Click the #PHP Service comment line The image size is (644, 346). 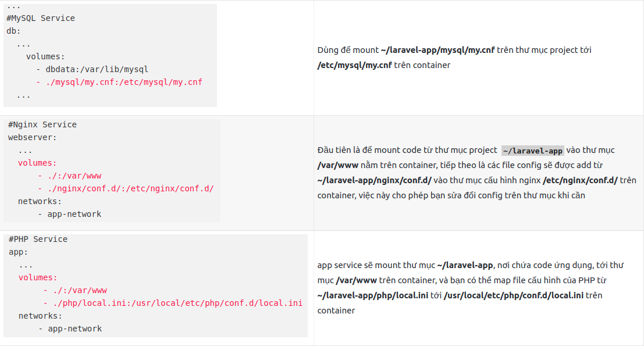coord(38,239)
